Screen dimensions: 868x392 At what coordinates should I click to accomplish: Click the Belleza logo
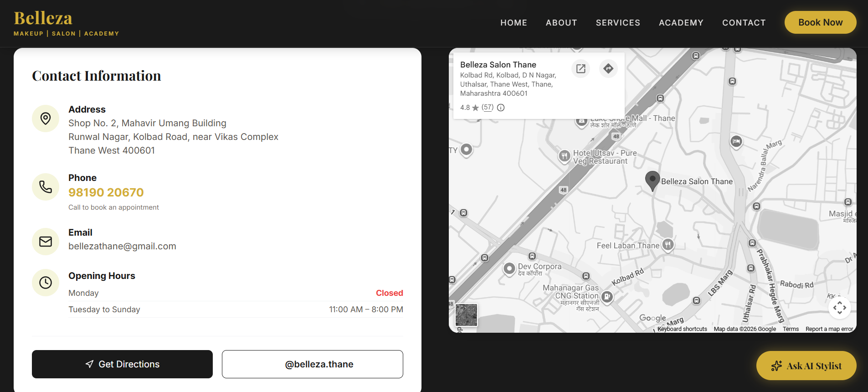(x=66, y=23)
